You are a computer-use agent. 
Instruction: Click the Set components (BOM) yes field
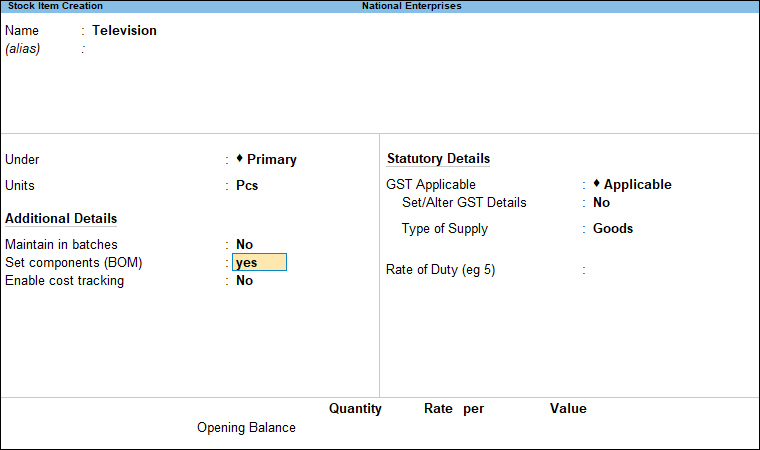tap(259, 263)
